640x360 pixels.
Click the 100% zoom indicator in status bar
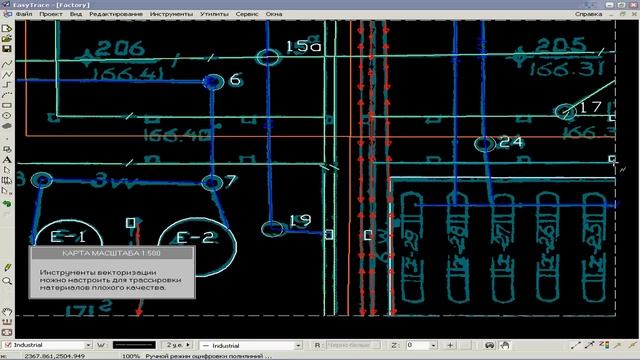pos(131,356)
